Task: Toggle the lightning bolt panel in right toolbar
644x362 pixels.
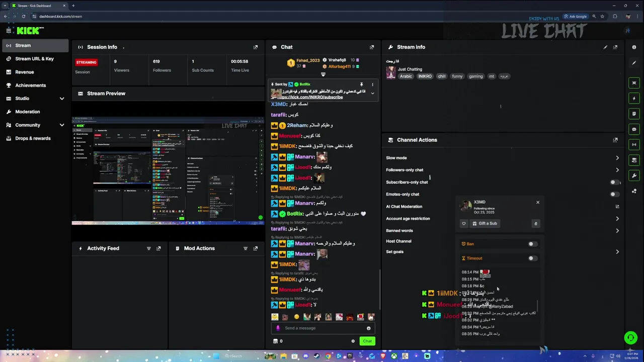Action: 634,99
